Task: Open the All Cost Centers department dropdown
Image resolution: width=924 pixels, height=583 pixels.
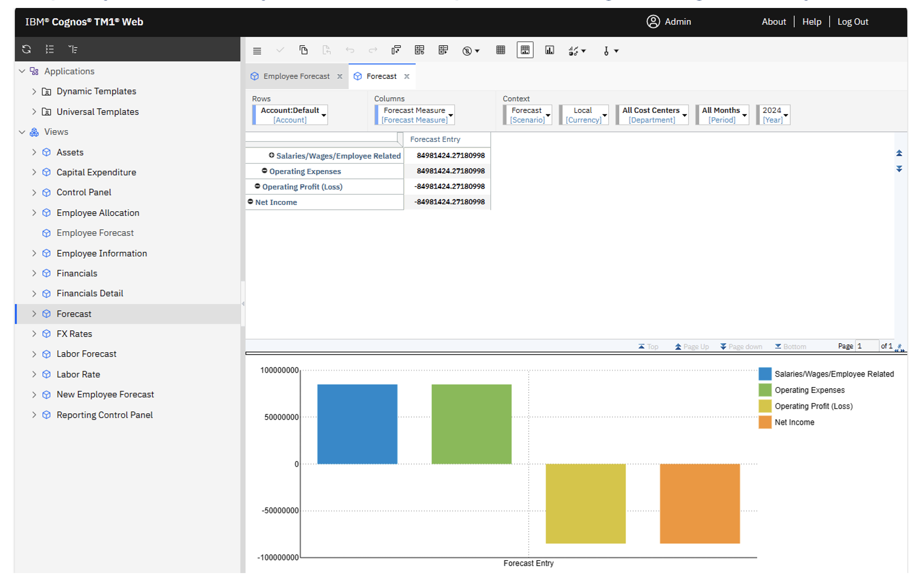Action: coord(685,114)
